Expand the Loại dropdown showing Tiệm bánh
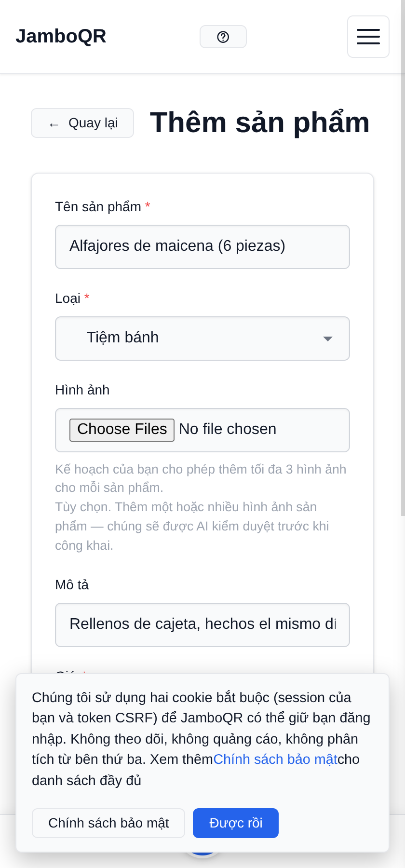 click(x=202, y=339)
